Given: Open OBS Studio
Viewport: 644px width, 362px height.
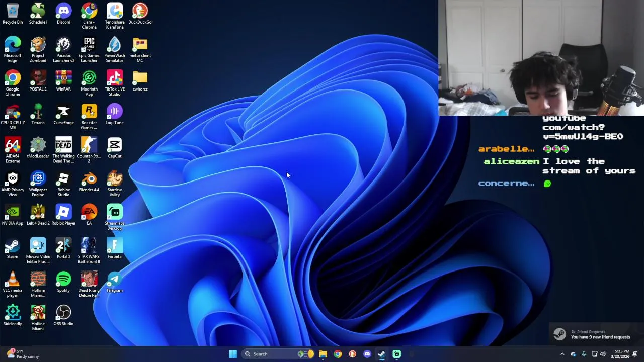Looking at the screenshot, I should tap(63, 316).
